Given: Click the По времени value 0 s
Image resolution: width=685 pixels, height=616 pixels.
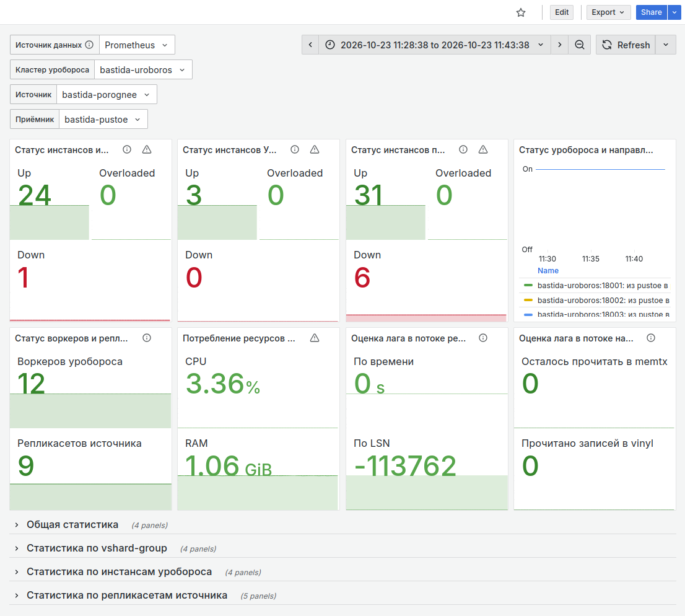Looking at the screenshot, I should coord(369,384).
